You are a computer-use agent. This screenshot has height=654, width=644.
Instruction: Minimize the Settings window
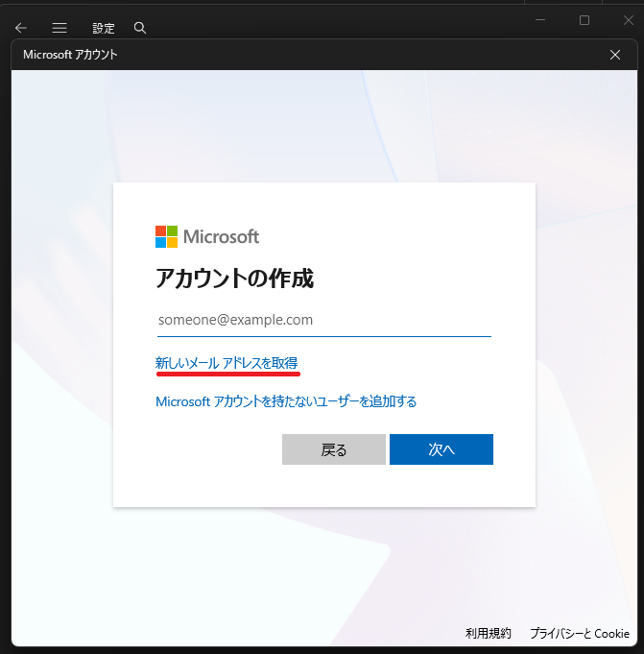pyautogui.click(x=540, y=19)
